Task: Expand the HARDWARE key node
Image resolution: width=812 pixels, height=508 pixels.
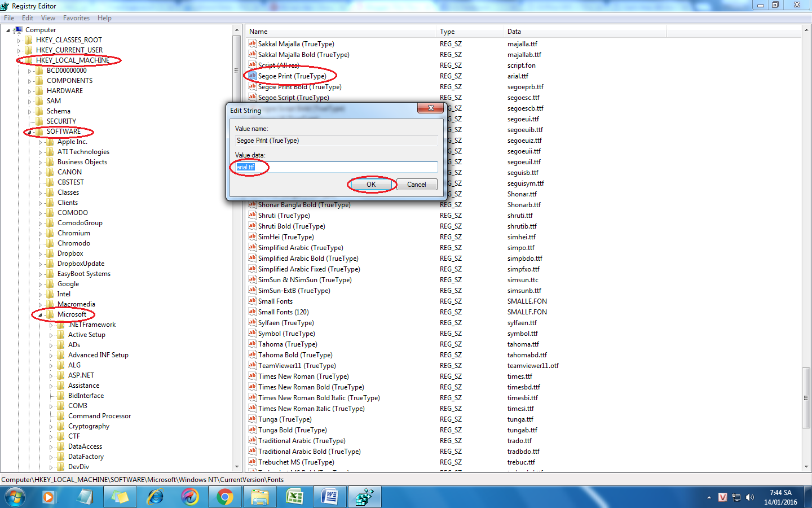Action: click(x=29, y=91)
